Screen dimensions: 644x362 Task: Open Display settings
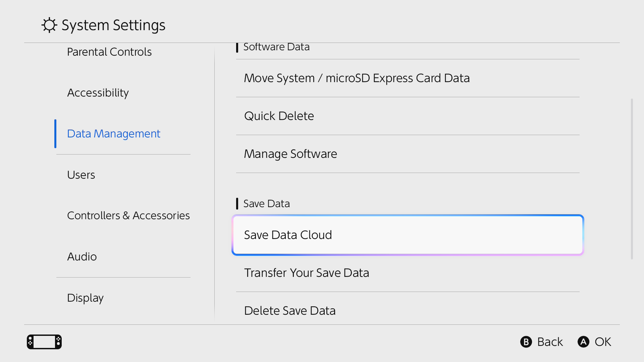coord(85,298)
